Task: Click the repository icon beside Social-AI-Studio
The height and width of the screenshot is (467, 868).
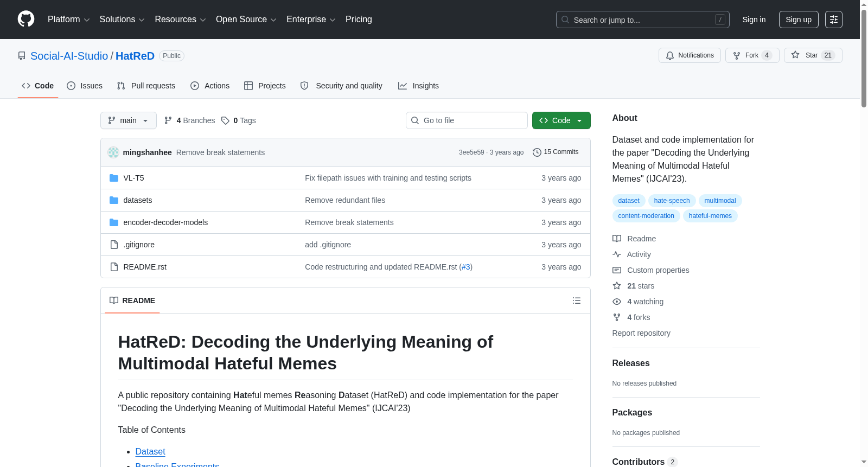Action: (22, 56)
